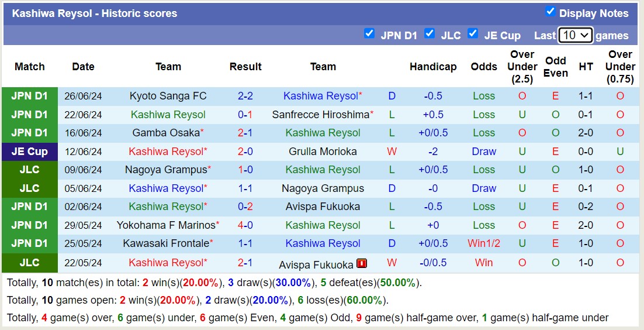The height and width of the screenshot is (330, 644).
Task: Open Kawasaki Frontale team page
Action: click(x=166, y=243)
